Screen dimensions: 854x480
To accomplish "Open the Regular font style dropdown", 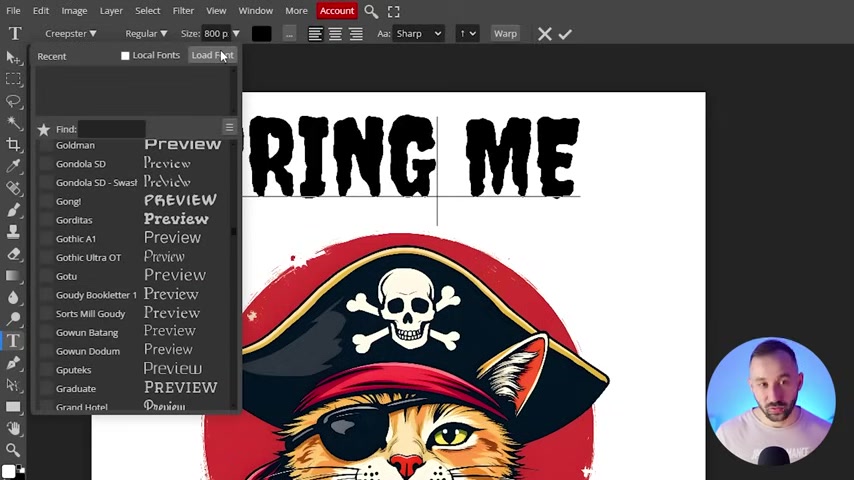I will point(146,34).
